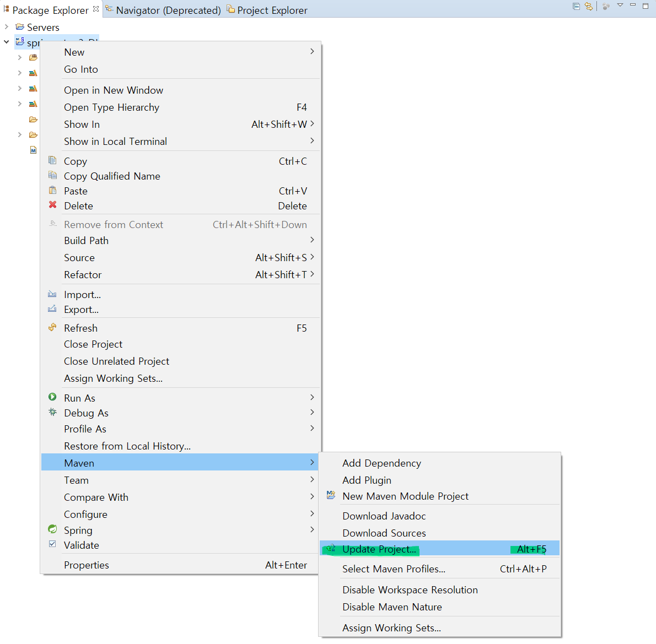The image size is (656, 644).
Task: Expand the first child package node
Action: click(20, 57)
